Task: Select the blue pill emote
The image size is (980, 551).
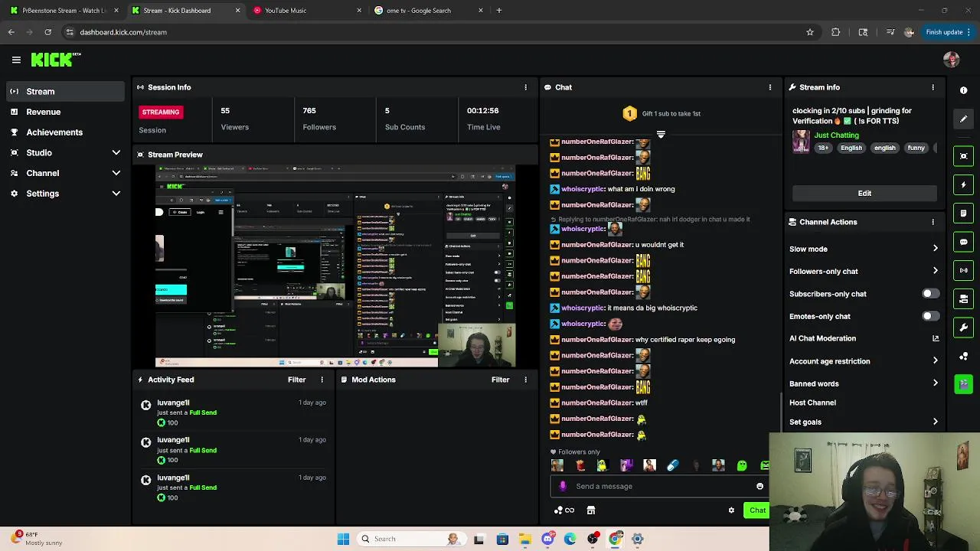Action: click(672, 465)
